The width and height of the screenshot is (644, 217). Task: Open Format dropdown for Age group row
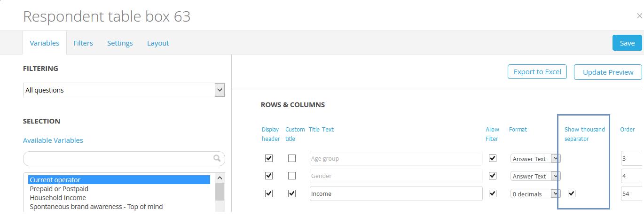coord(535,159)
